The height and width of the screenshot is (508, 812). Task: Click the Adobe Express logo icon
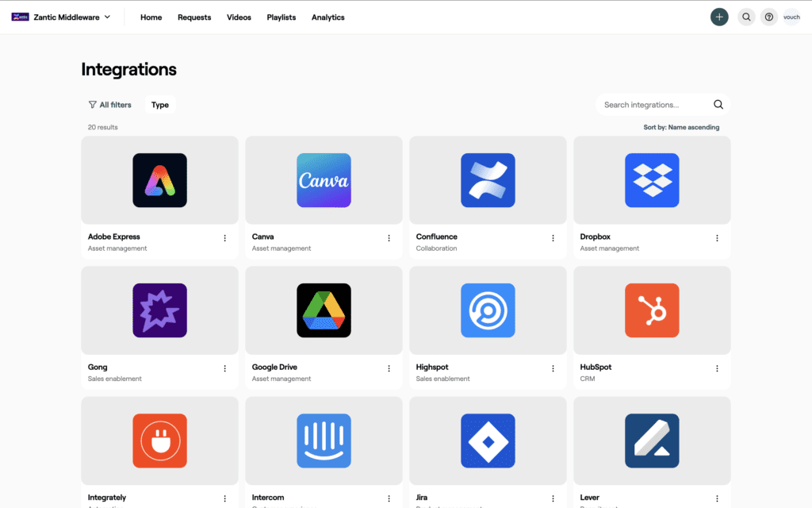pos(159,180)
